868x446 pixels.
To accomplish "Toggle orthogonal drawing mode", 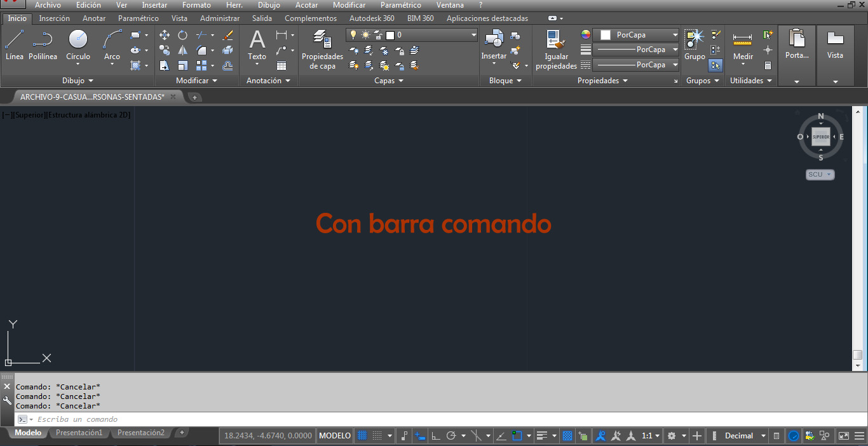I will tap(436, 435).
